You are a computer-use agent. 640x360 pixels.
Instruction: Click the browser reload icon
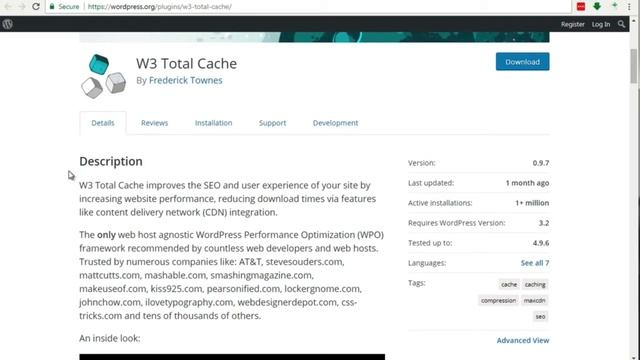pos(36,7)
